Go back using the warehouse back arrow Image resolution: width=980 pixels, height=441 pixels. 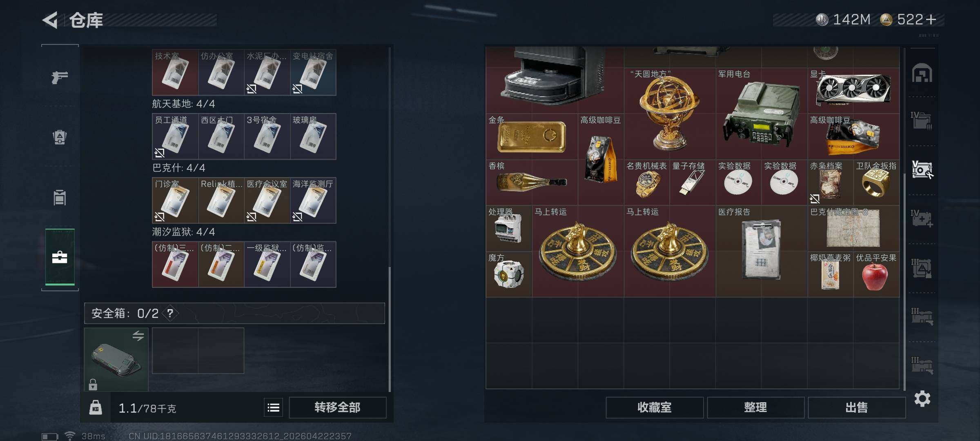click(50, 20)
